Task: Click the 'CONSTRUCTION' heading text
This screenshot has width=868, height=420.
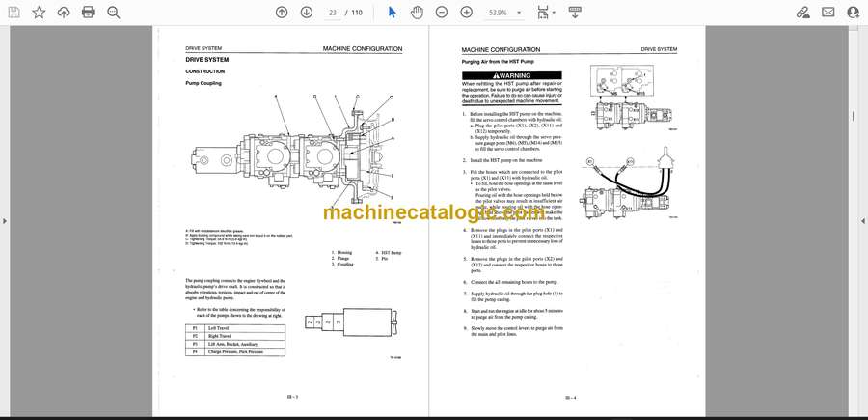Action: click(205, 71)
